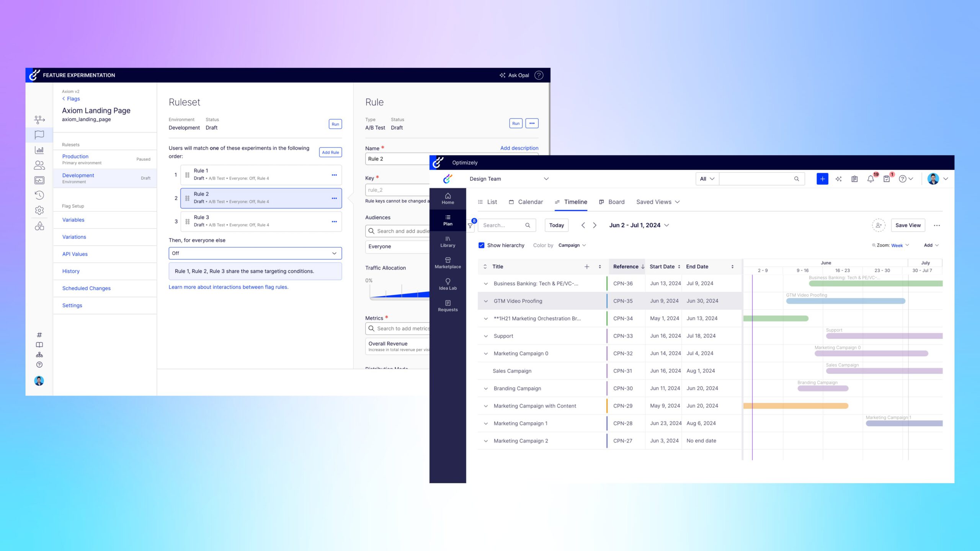Switch to the Calendar tab
The image size is (980, 551).
pyautogui.click(x=526, y=202)
